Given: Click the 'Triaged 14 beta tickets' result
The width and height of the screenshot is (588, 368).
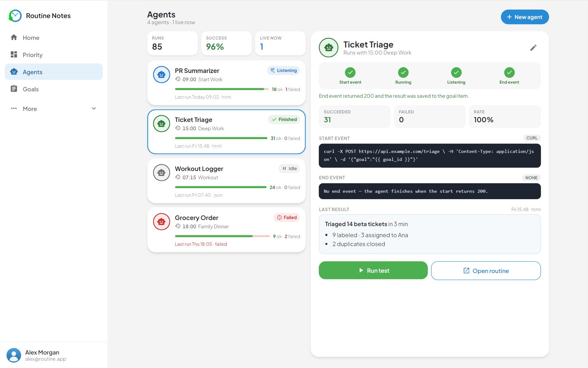Looking at the screenshot, I should point(356,224).
